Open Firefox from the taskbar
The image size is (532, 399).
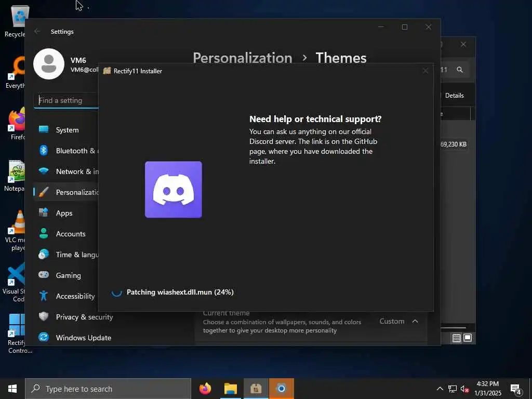205,389
